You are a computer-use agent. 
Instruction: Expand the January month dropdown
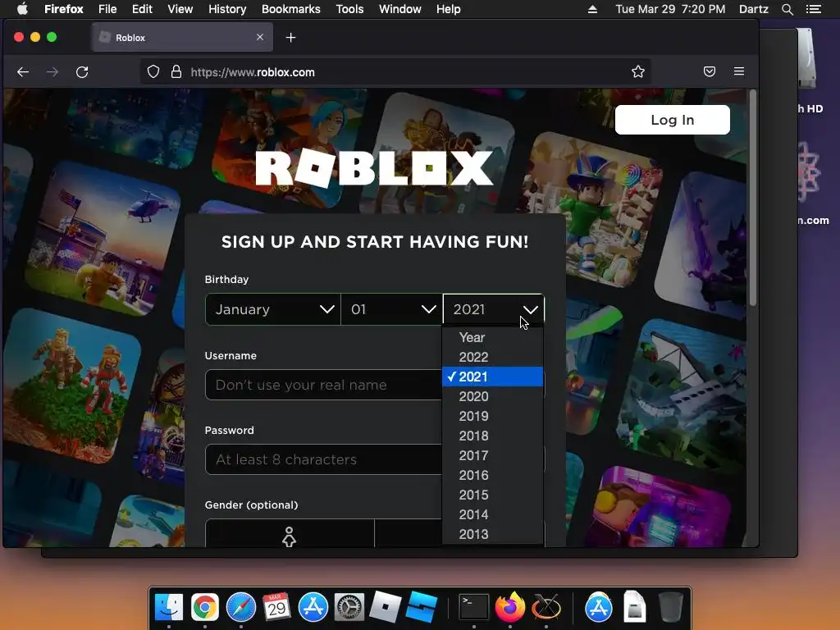(272, 309)
